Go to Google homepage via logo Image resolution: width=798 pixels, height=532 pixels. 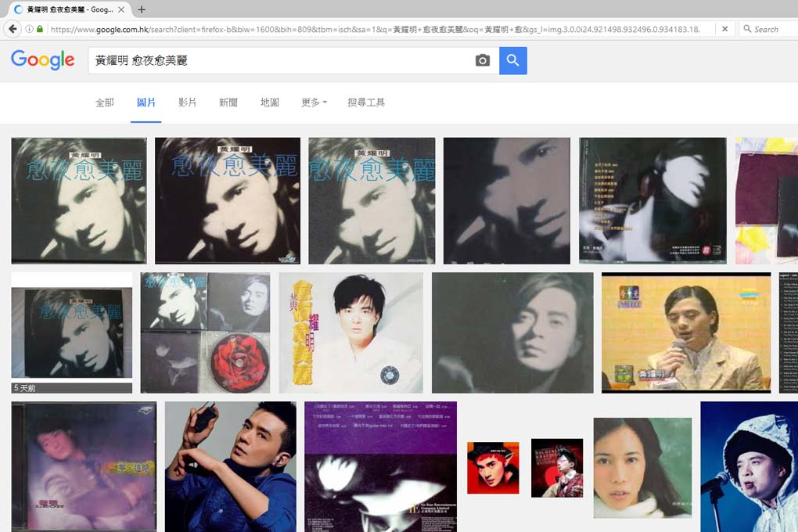tap(43, 59)
